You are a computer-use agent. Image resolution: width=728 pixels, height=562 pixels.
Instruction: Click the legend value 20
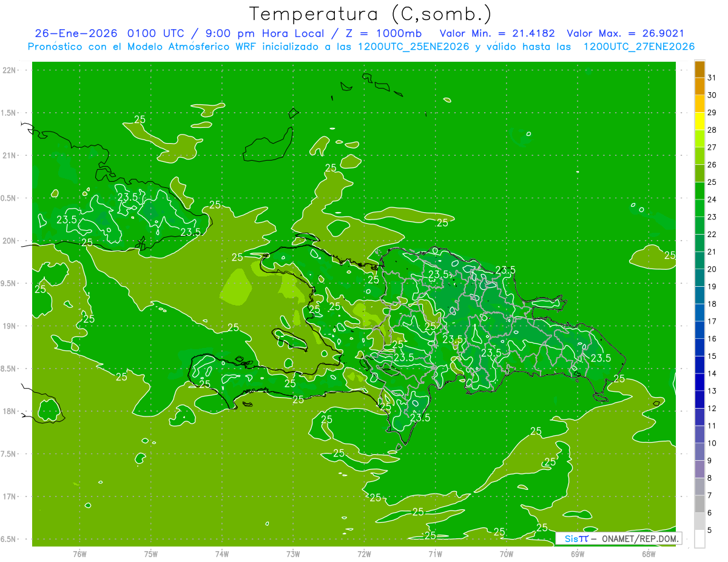click(712, 269)
